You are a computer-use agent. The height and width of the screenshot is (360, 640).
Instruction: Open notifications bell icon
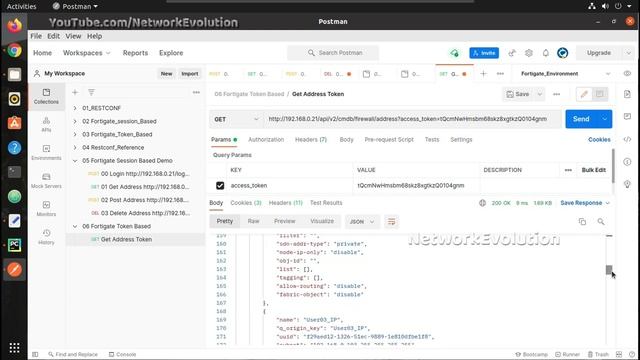546,53
